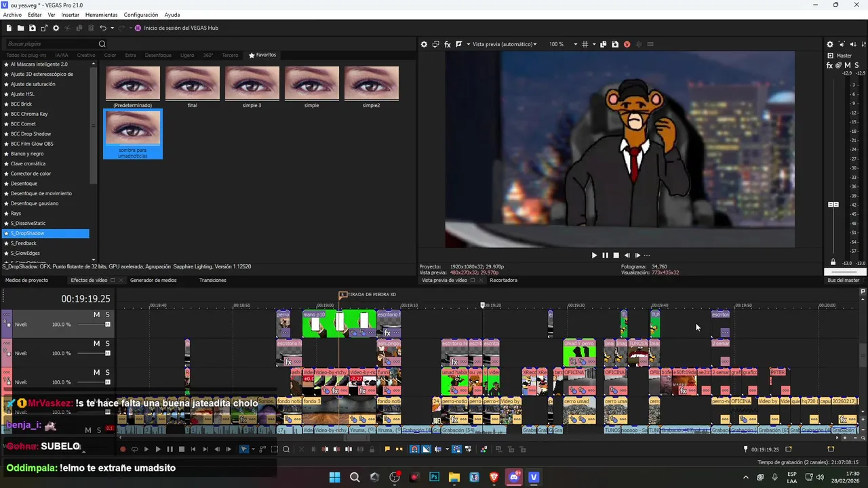Select the S_GlowEdges effect
This screenshot has height=488, width=868.
pyautogui.click(x=25, y=253)
